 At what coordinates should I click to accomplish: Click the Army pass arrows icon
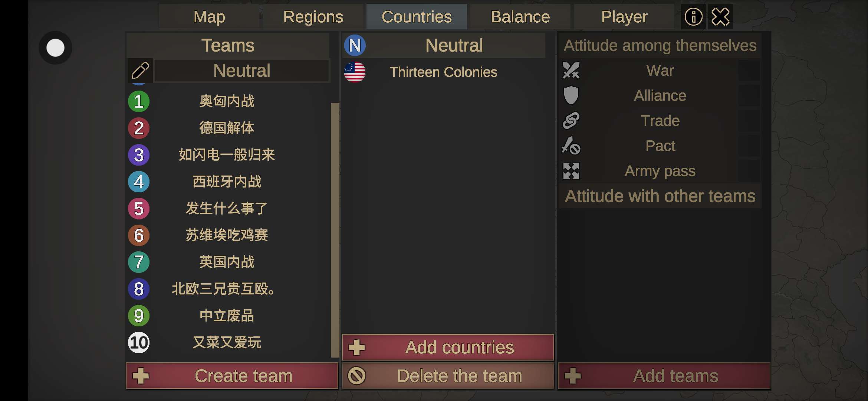point(571,171)
